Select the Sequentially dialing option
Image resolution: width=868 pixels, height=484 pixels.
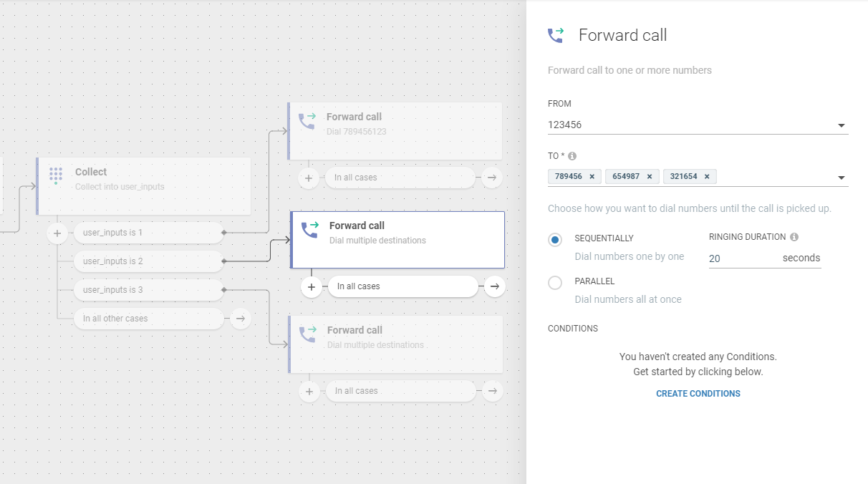(x=555, y=240)
